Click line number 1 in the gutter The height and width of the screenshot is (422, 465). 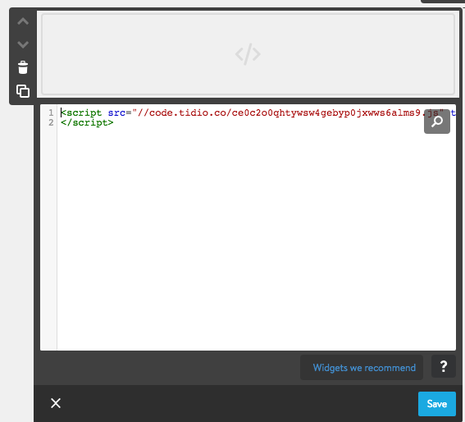point(51,113)
